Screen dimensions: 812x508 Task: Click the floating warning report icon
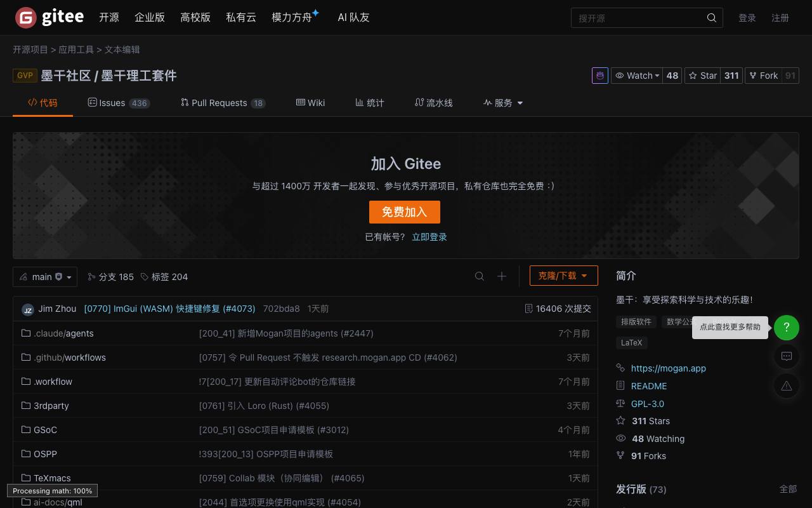coord(787,385)
